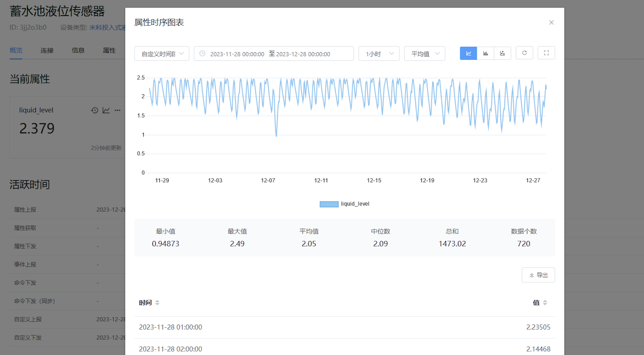This screenshot has width=644, height=355.
Task: Click the 自定义上报 row label
Action: (28, 319)
